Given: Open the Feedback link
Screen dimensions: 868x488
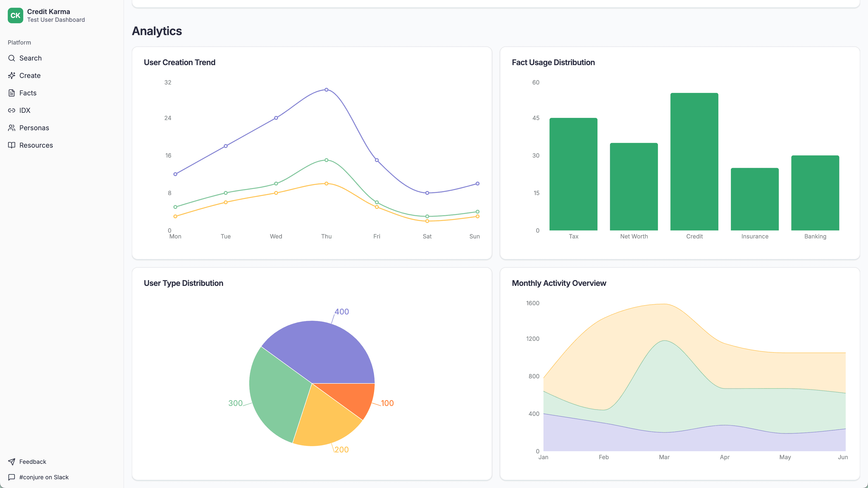Looking at the screenshot, I should (x=33, y=462).
